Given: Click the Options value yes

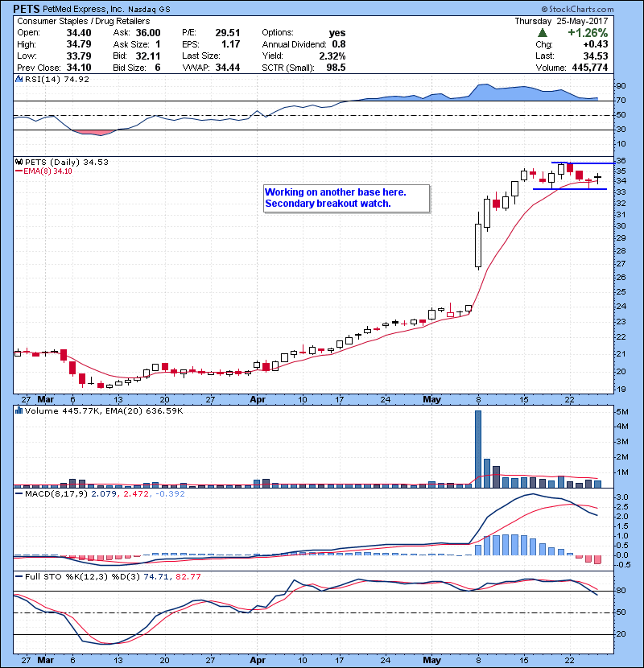Looking at the screenshot, I should [337, 33].
